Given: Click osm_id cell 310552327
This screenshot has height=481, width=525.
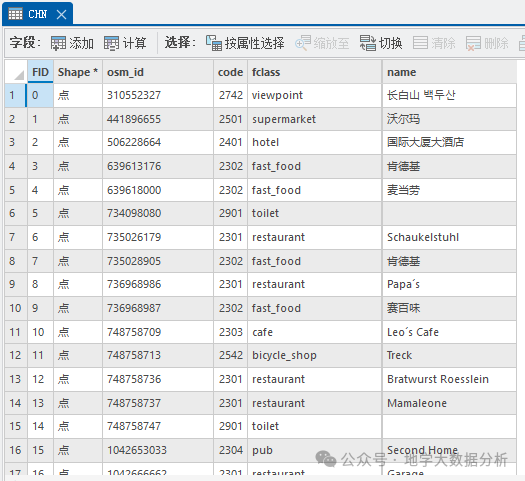Looking at the screenshot, I should [158, 95].
